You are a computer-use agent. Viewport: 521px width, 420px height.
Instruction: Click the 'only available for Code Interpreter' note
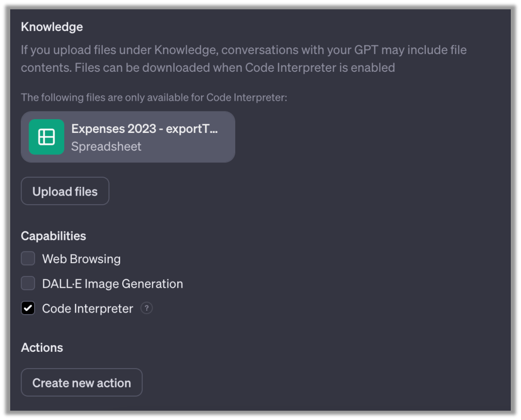coord(154,97)
